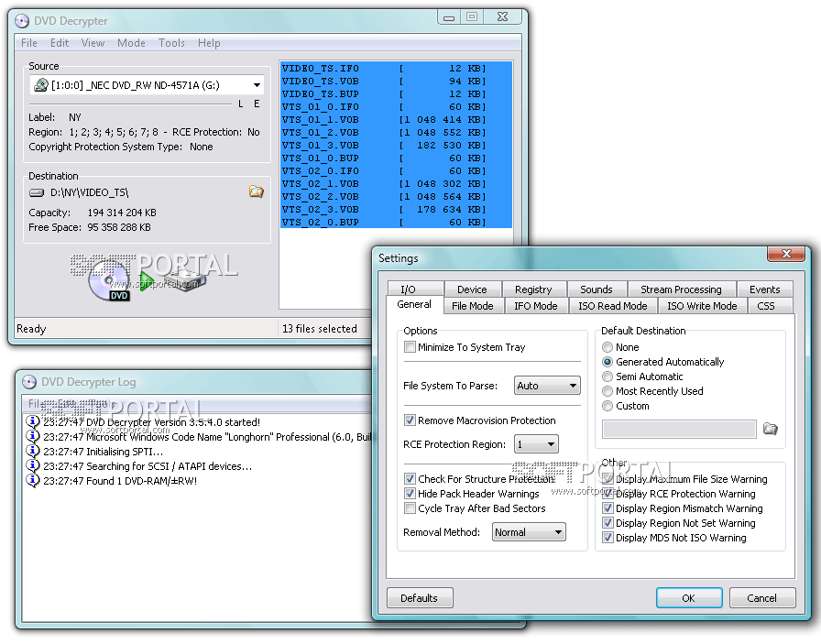The width and height of the screenshot is (821, 644).
Task: Switch to the ISO Read Mode tab
Action: point(611,306)
